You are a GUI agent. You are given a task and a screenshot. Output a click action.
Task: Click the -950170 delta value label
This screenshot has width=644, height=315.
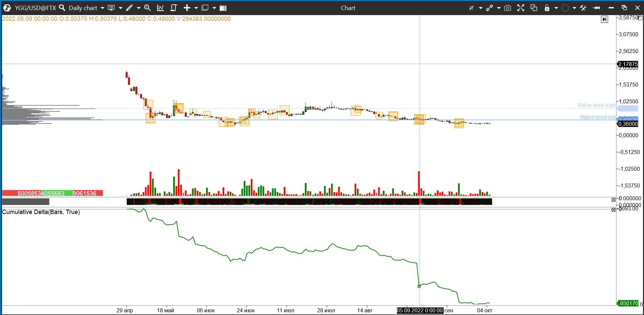tap(628, 303)
